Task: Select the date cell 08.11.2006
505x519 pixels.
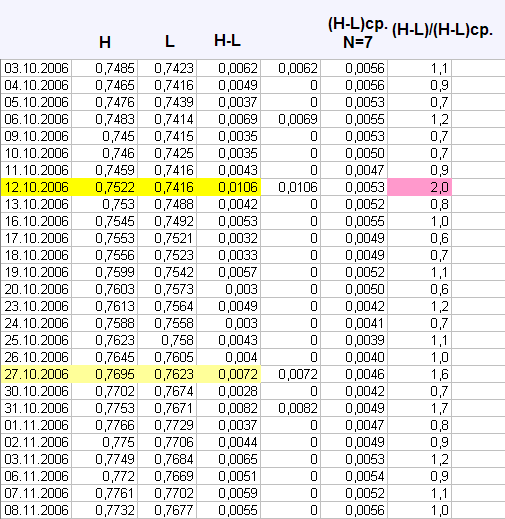Action: pyautogui.click(x=36, y=510)
